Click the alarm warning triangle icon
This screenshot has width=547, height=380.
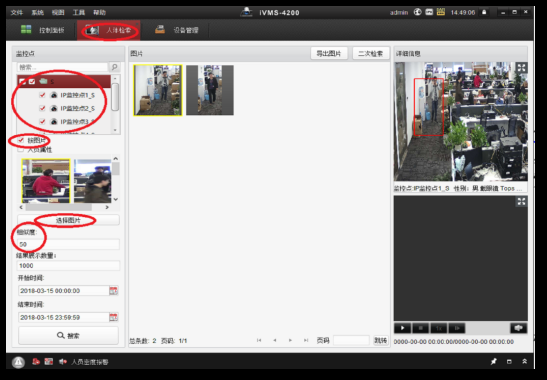point(18,362)
